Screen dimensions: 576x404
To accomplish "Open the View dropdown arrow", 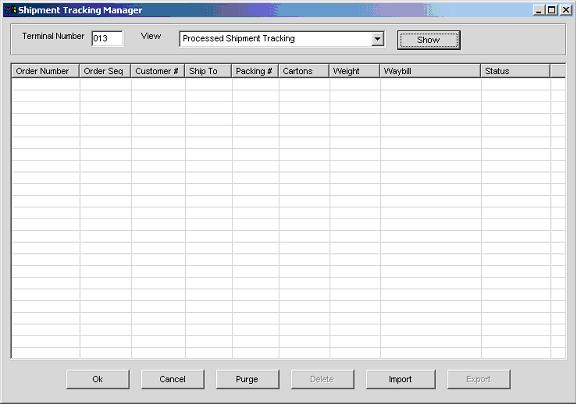I will coord(377,39).
